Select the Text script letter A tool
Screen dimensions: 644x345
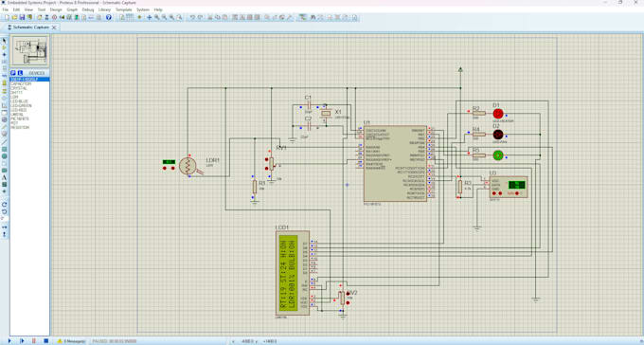4,177
